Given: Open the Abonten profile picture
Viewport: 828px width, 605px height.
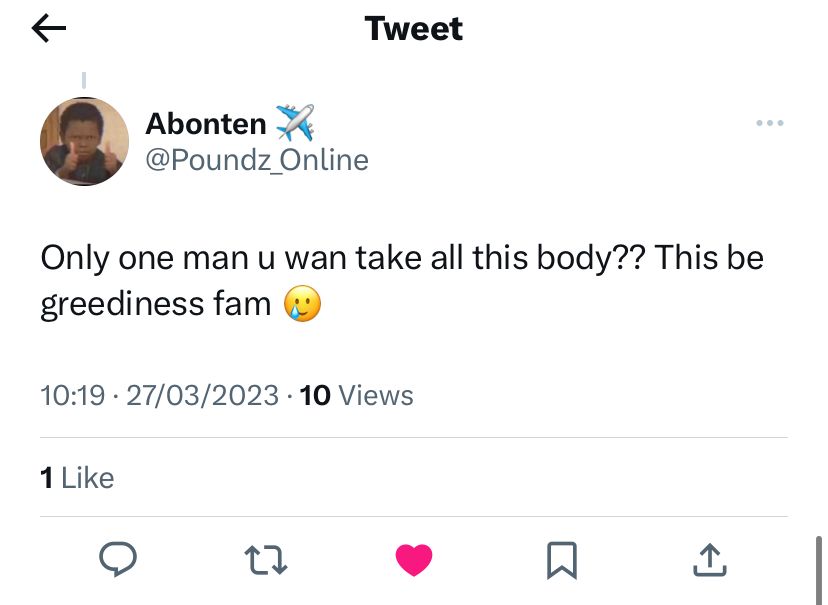Looking at the screenshot, I should 84,141.
